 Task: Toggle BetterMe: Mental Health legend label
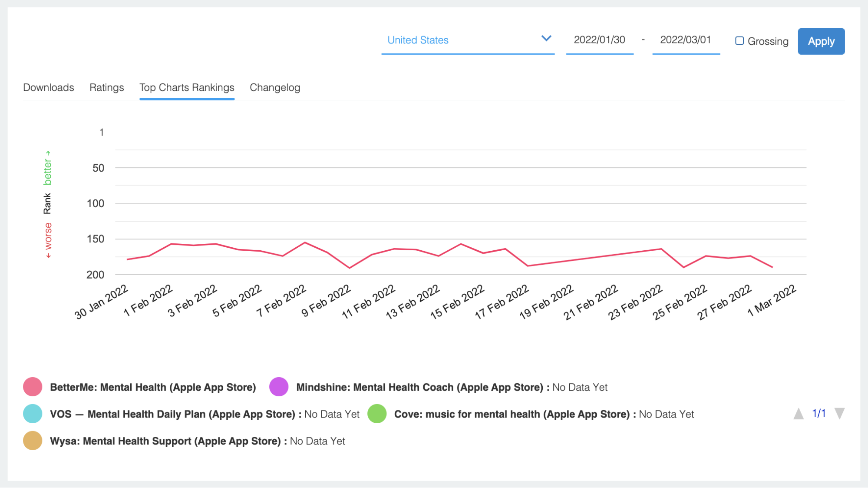pyautogui.click(x=153, y=387)
